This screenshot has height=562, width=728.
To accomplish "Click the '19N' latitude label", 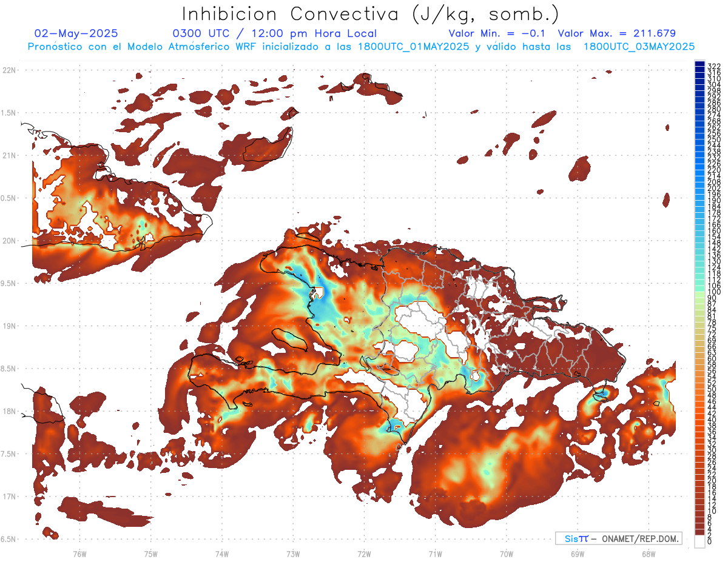I will [x=9, y=326].
